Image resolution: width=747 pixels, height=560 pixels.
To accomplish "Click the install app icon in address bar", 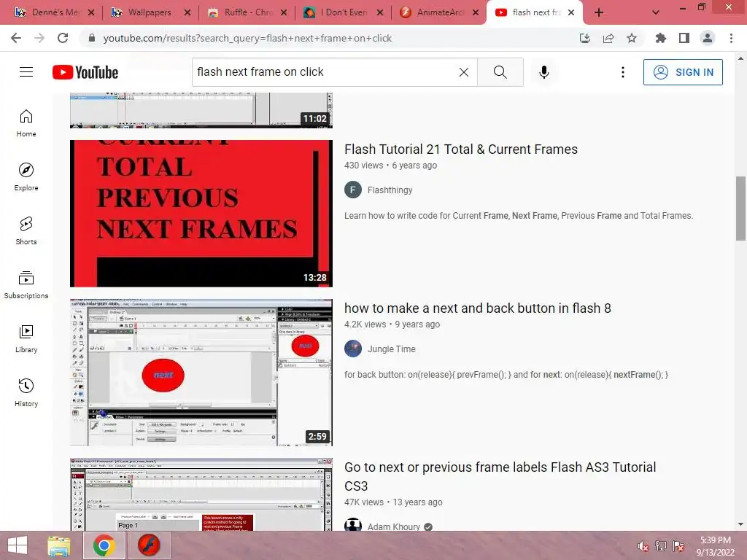I will pos(585,38).
